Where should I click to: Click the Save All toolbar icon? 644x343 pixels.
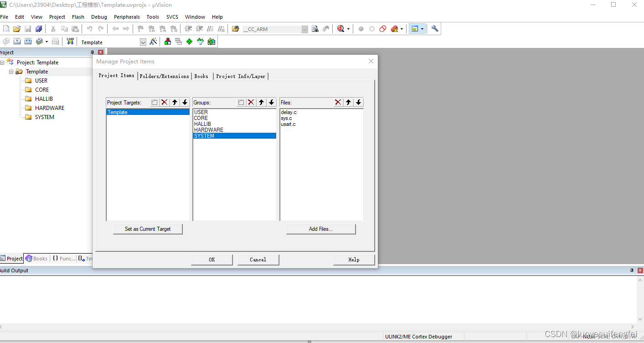pyautogui.click(x=39, y=29)
